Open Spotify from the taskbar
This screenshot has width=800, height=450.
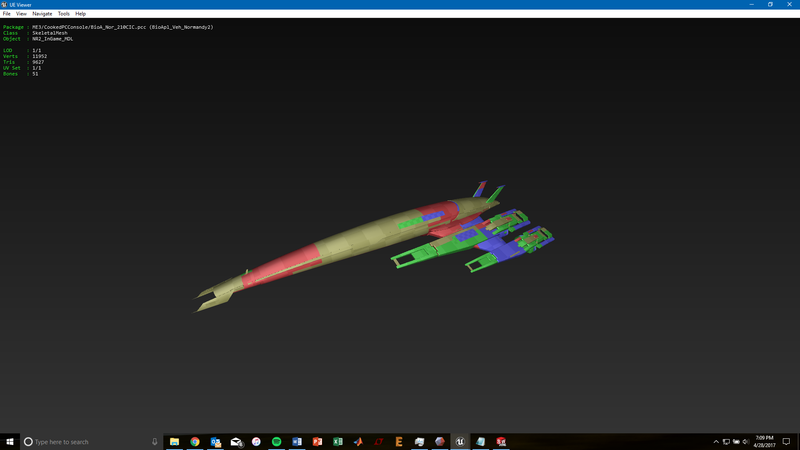tap(277, 442)
